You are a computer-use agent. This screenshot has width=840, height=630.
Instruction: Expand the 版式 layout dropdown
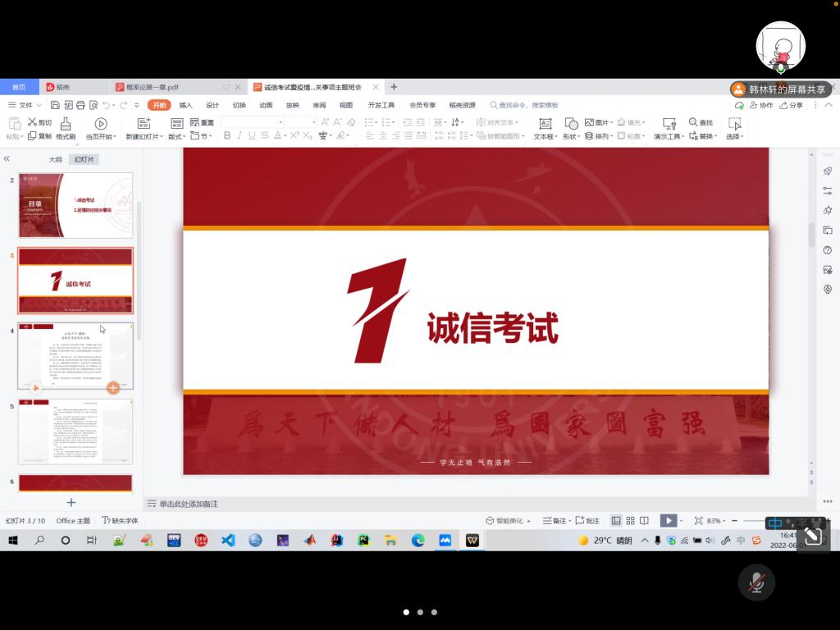pyautogui.click(x=176, y=136)
